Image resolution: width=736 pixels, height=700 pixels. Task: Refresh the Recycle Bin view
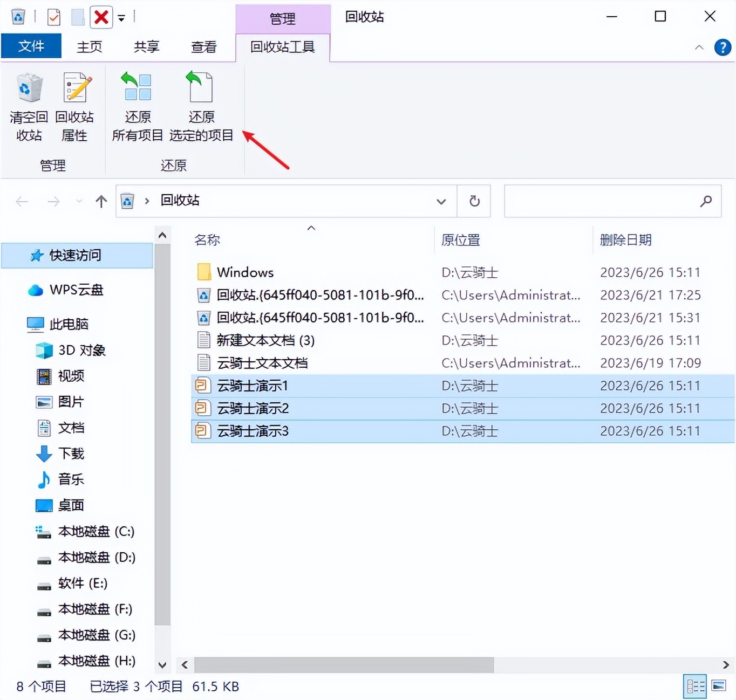(474, 201)
